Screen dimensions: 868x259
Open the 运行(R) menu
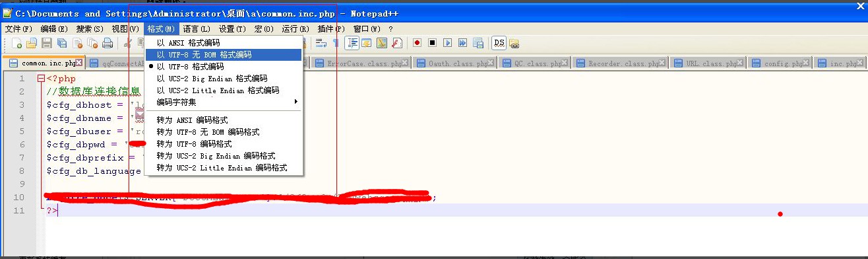(295, 29)
